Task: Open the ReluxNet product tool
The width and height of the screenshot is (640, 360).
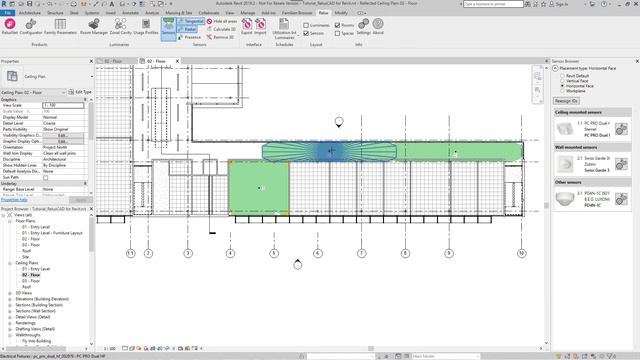Action: (10, 26)
